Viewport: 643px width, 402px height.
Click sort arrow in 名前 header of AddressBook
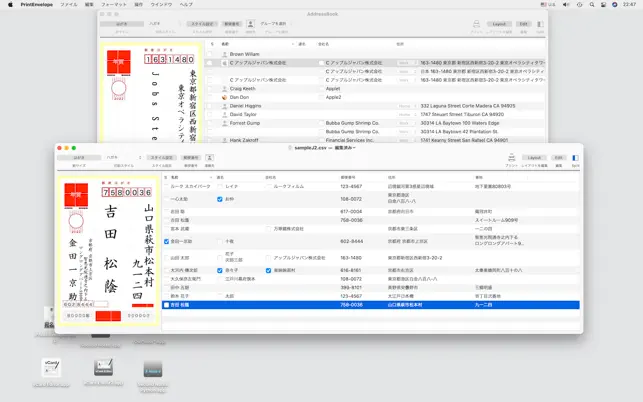pyautogui.click(x=293, y=44)
